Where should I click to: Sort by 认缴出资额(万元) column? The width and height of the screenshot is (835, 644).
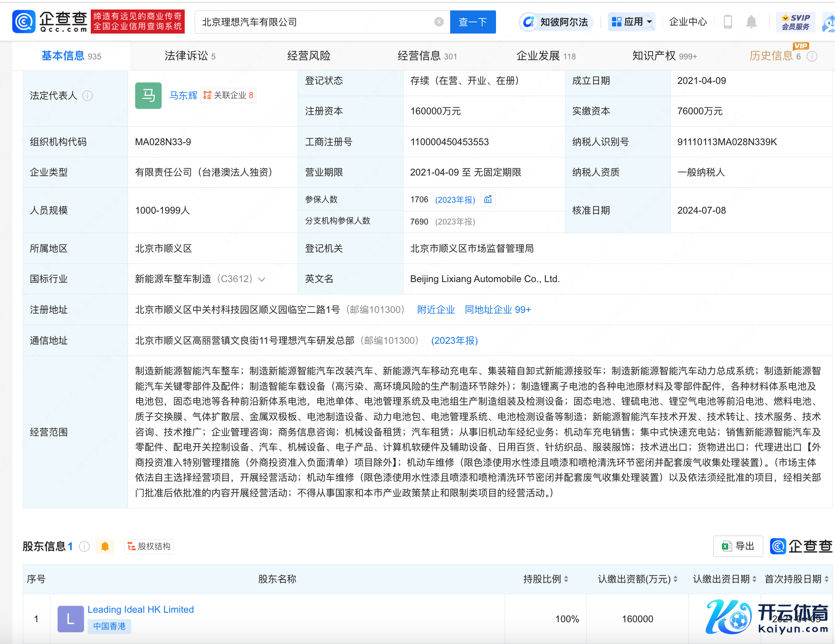click(675, 579)
